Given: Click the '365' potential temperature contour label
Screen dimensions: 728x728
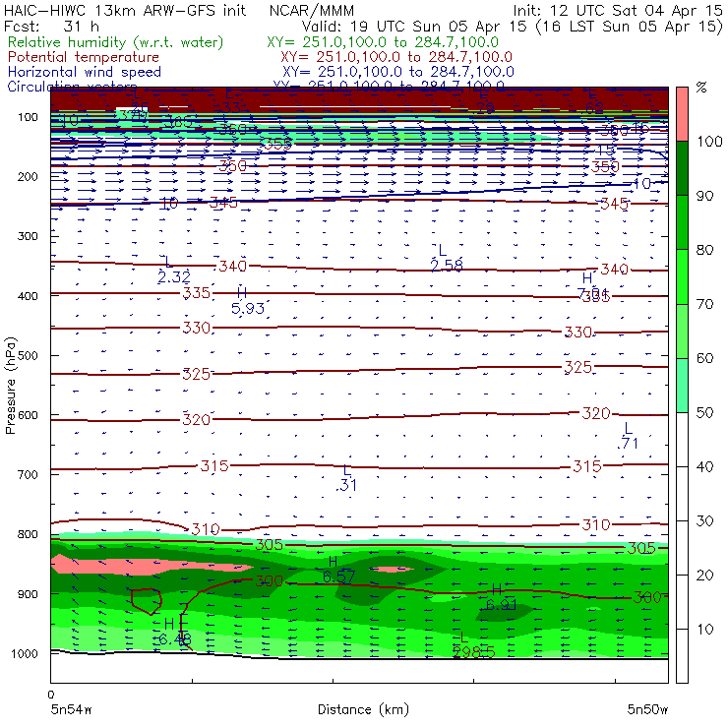Looking at the screenshot, I should (178, 122).
